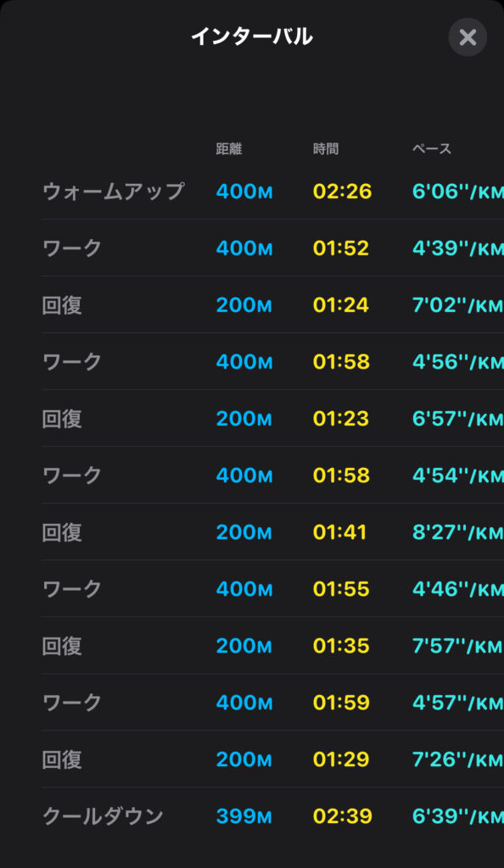The width and height of the screenshot is (504, 868).
Task: Close the インターバル panel with X
Action: click(468, 37)
